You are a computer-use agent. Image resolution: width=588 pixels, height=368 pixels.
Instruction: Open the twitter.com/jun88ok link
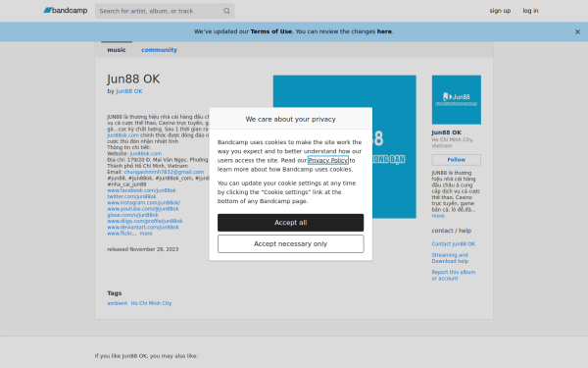click(131, 196)
